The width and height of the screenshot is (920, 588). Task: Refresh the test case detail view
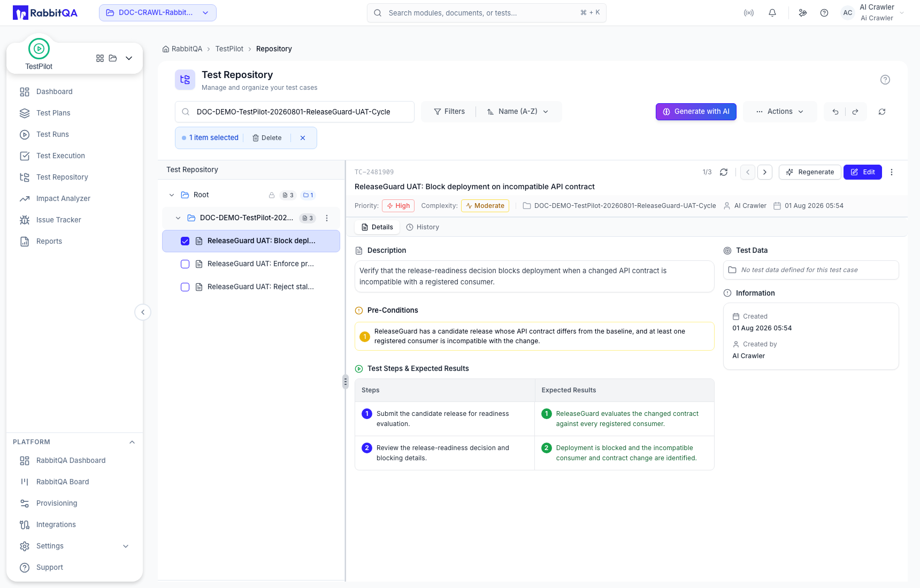[x=724, y=172]
